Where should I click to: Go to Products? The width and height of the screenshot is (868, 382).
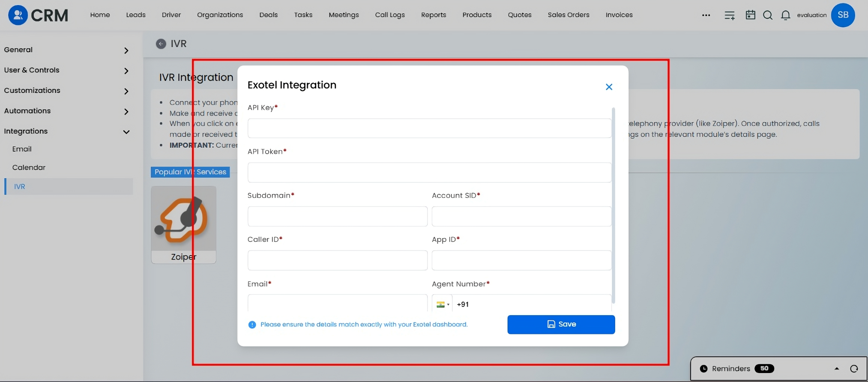pyautogui.click(x=477, y=15)
